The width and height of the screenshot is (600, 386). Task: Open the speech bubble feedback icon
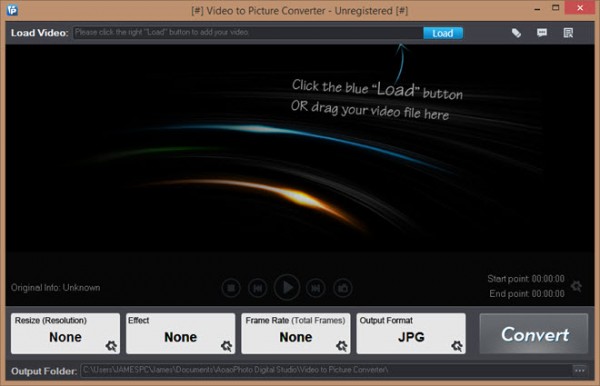point(542,33)
